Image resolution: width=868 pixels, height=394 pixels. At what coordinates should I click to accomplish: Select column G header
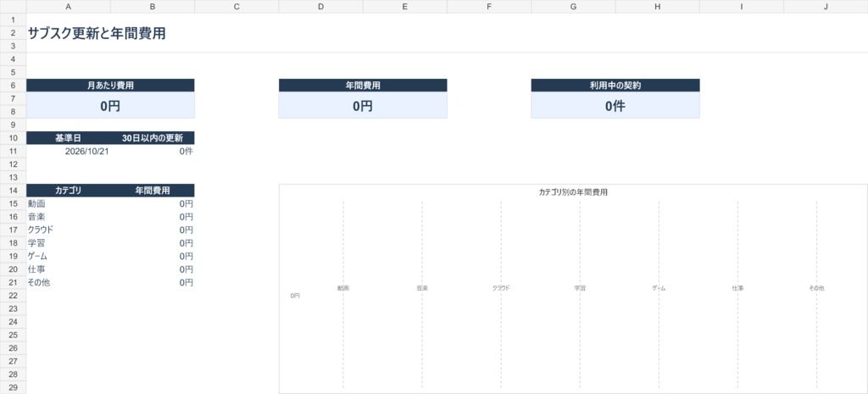574,7
